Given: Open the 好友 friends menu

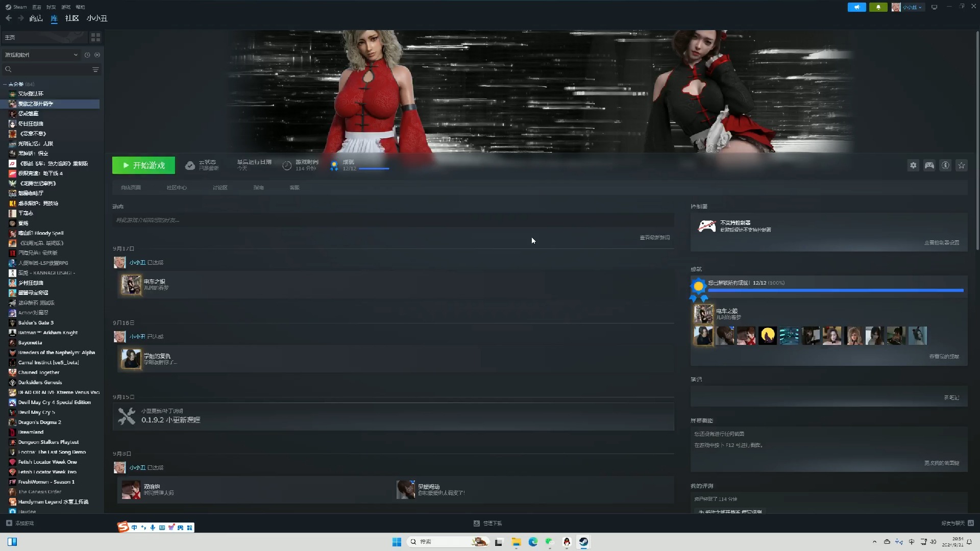Looking at the screenshot, I should (51, 7).
